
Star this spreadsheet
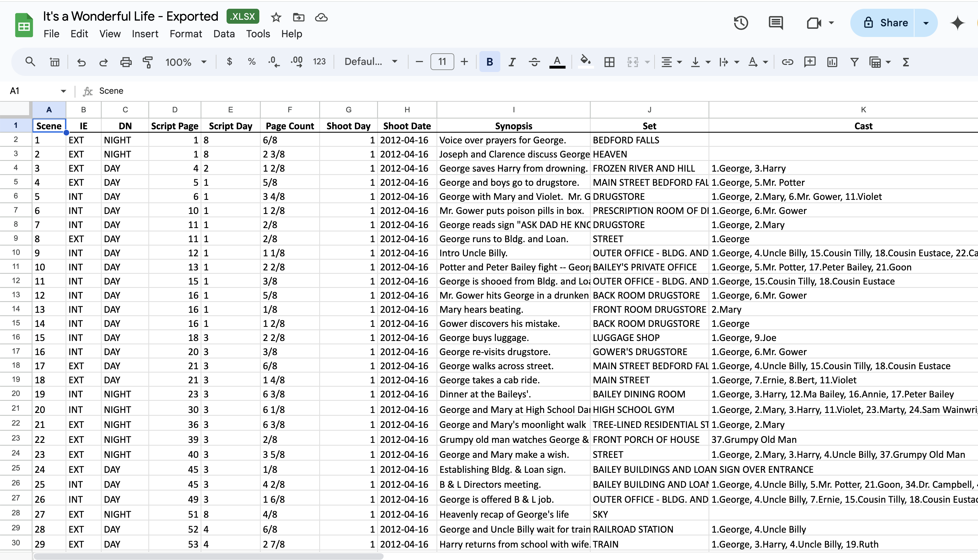(x=276, y=17)
